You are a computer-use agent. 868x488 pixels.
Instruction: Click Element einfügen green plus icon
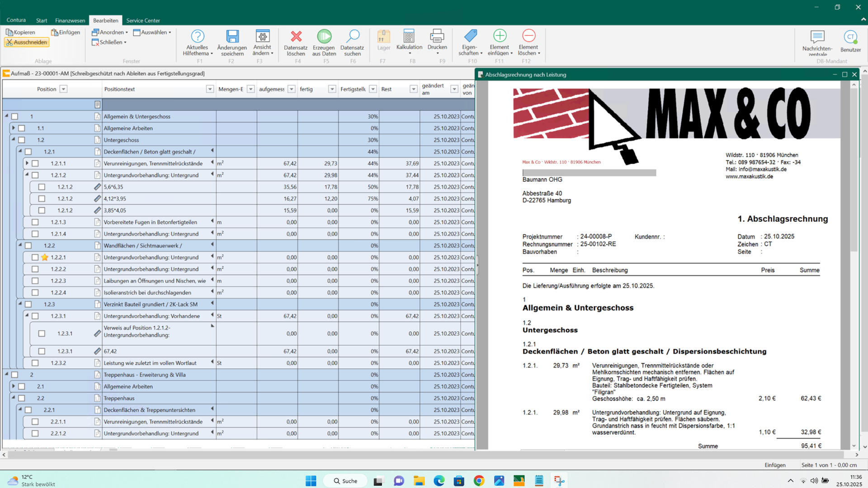pos(499,36)
